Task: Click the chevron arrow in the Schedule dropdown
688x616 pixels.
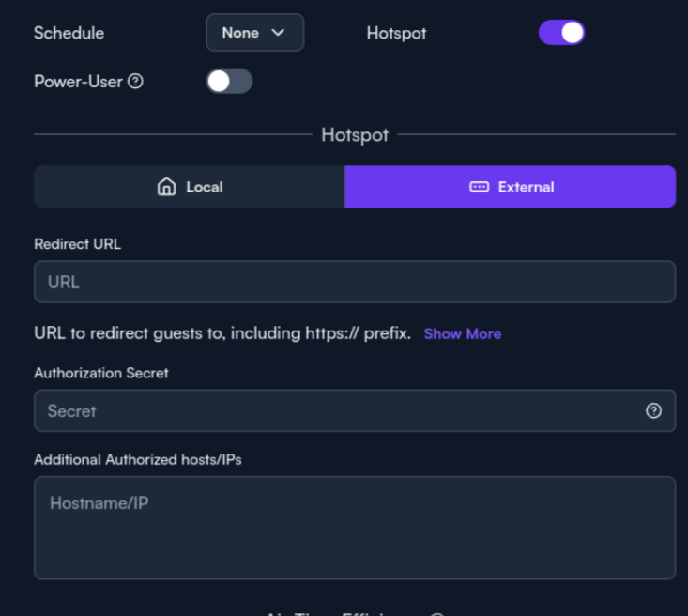Action: click(278, 33)
